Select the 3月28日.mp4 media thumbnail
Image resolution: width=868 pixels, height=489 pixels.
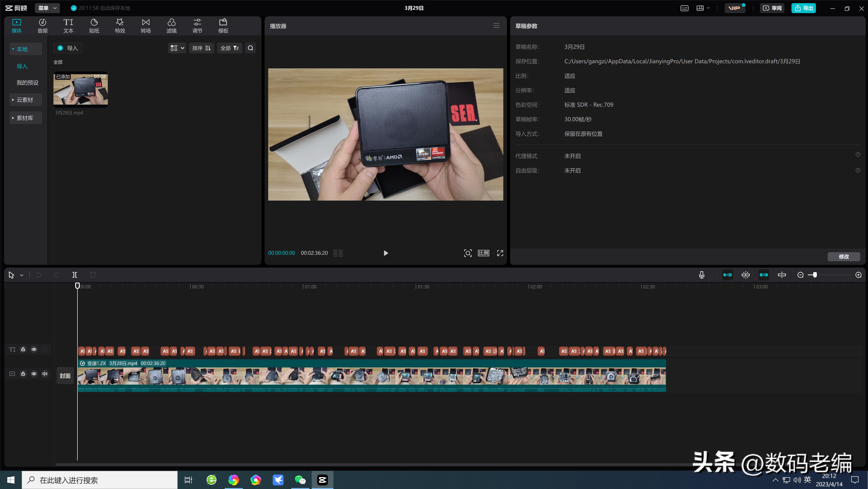(x=81, y=89)
